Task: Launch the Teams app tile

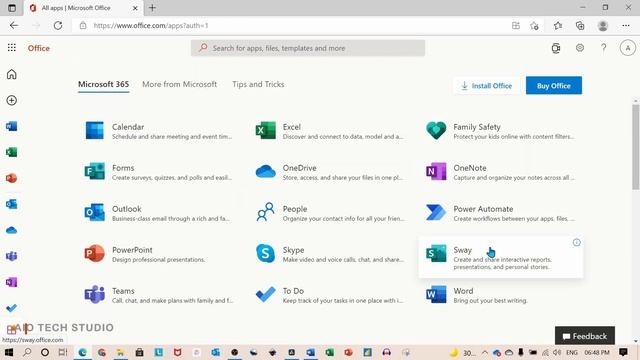Action: [159, 295]
